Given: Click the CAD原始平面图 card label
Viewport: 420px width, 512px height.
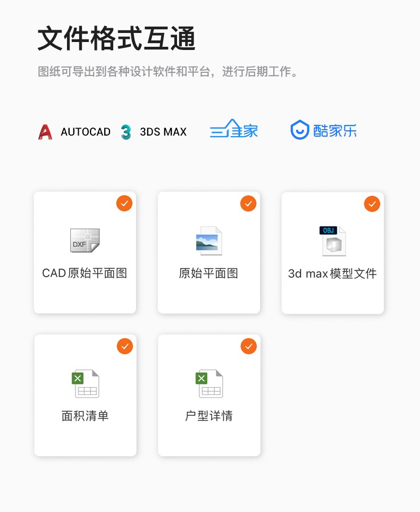Looking at the screenshot, I should [x=85, y=273].
